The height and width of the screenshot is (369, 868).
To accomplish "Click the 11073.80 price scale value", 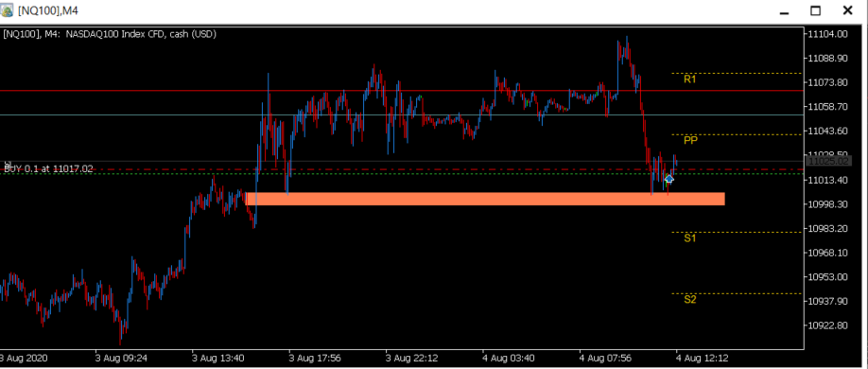I will click(x=827, y=82).
